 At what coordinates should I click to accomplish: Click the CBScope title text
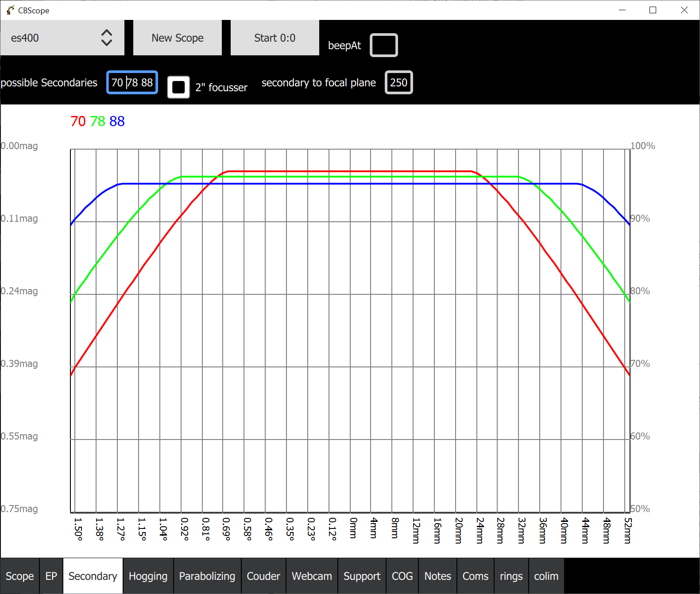pos(34,10)
